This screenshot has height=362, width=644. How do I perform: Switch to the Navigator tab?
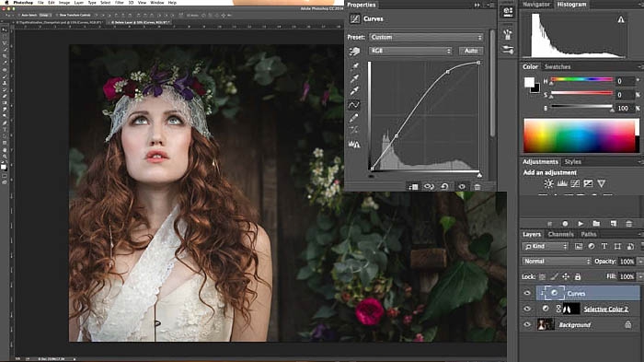click(x=536, y=4)
